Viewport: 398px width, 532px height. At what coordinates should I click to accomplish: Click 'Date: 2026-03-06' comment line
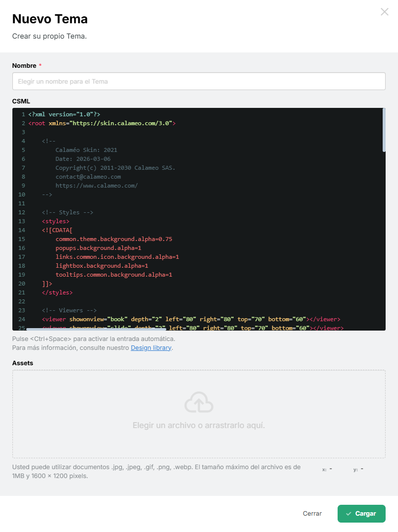[x=83, y=159]
